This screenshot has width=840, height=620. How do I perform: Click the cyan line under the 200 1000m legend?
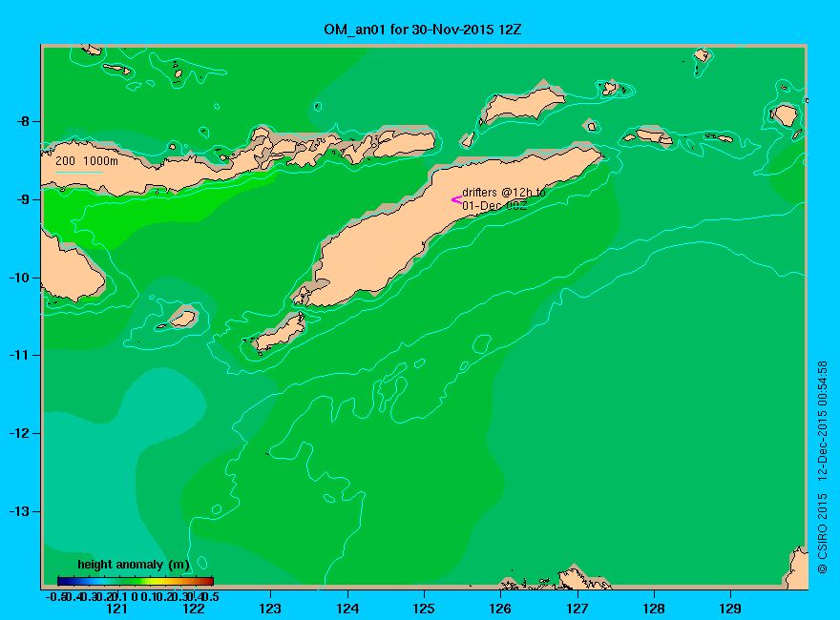click(78, 172)
